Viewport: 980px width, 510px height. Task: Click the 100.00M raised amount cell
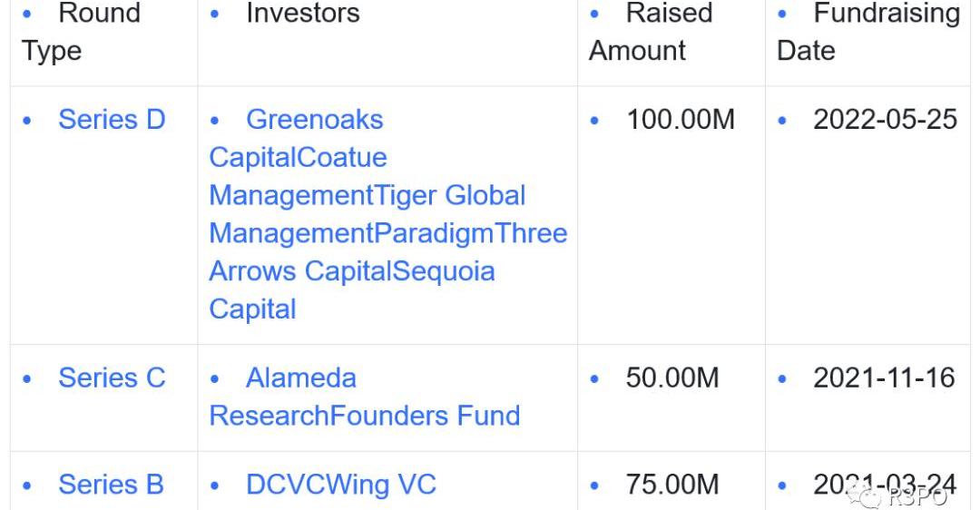(x=680, y=120)
